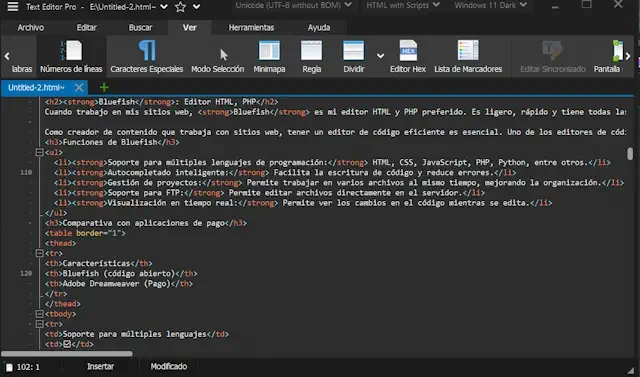Click the Pantalla icon
The width and height of the screenshot is (640, 377).
(x=618, y=51)
